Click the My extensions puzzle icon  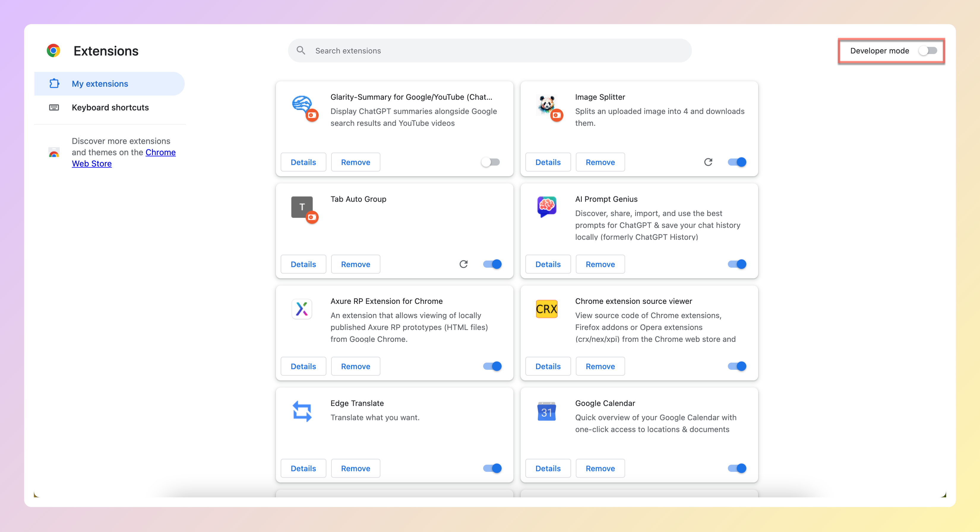click(54, 83)
